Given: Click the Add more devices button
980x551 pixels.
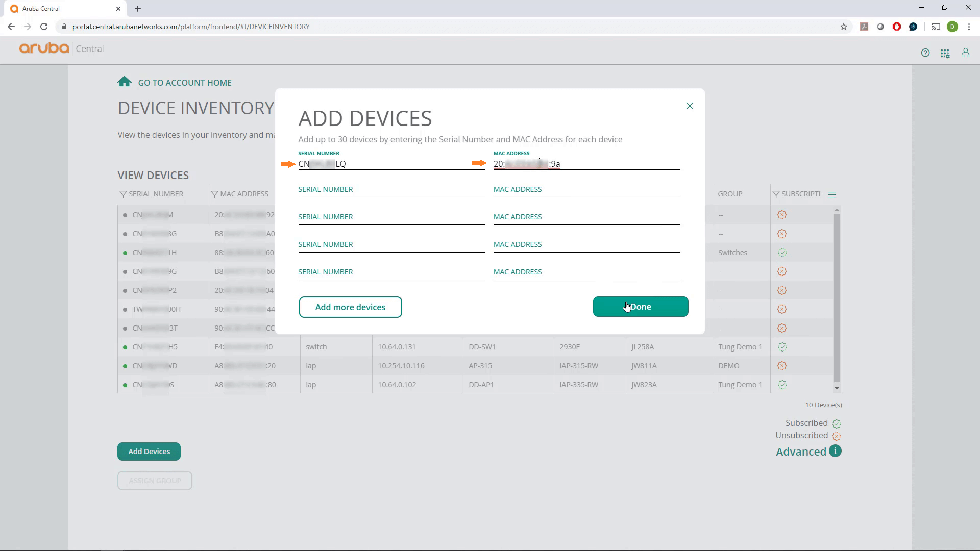Looking at the screenshot, I should [x=350, y=307].
